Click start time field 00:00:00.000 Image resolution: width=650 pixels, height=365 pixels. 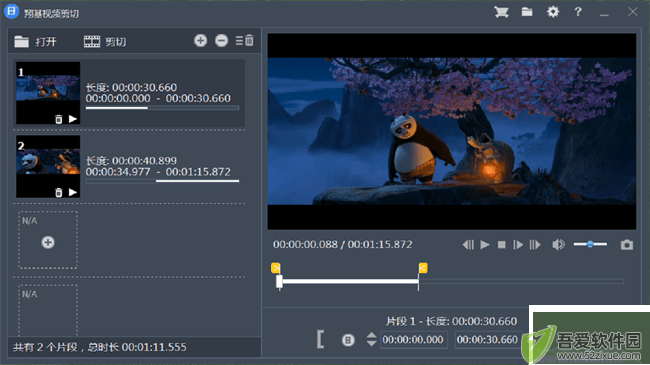[x=413, y=340]
